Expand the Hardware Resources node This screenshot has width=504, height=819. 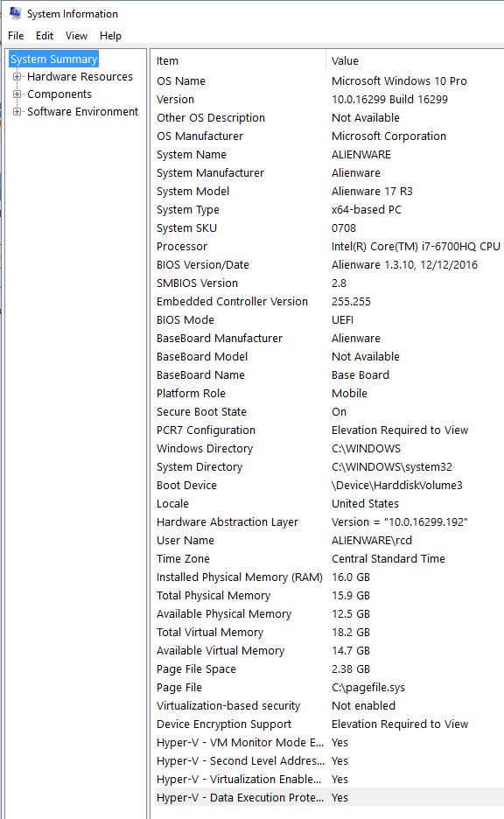pyautogui.click(x=17, y=77)
